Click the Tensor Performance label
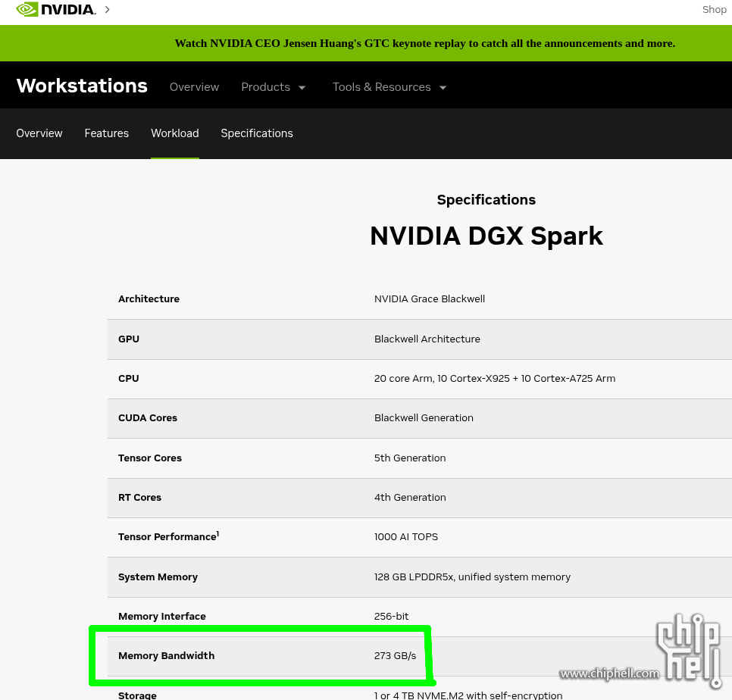Screen dimensions: 732x700 point(168,536)
